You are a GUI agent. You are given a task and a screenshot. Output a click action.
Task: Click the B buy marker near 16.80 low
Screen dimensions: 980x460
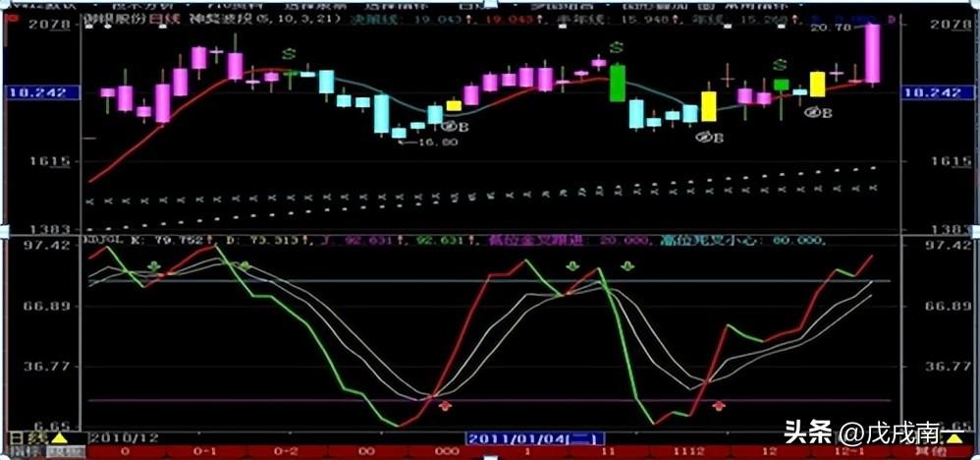click(x=449, y=126)
